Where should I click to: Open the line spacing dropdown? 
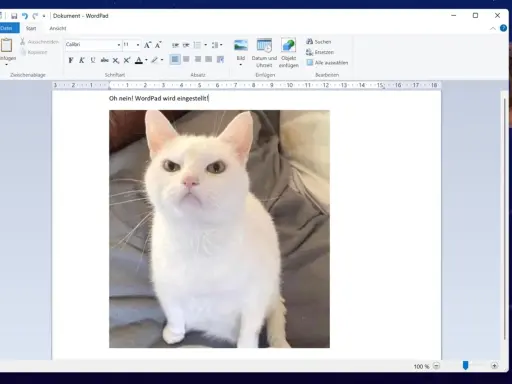click(217, 45)
